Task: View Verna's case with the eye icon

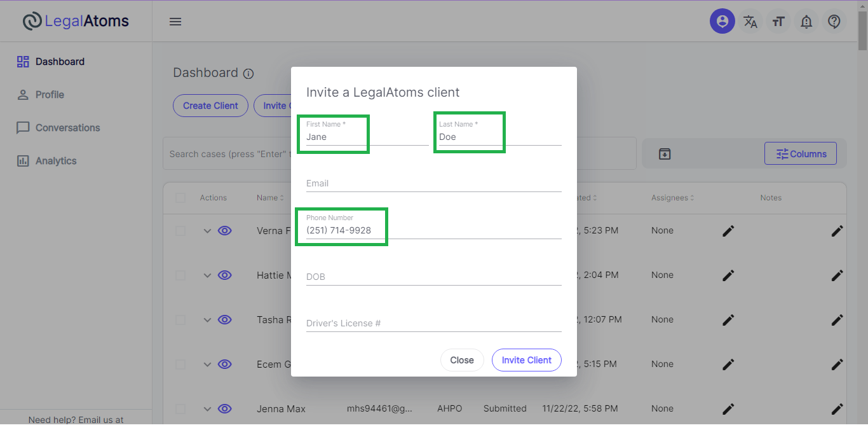Action: pos(224,231)
